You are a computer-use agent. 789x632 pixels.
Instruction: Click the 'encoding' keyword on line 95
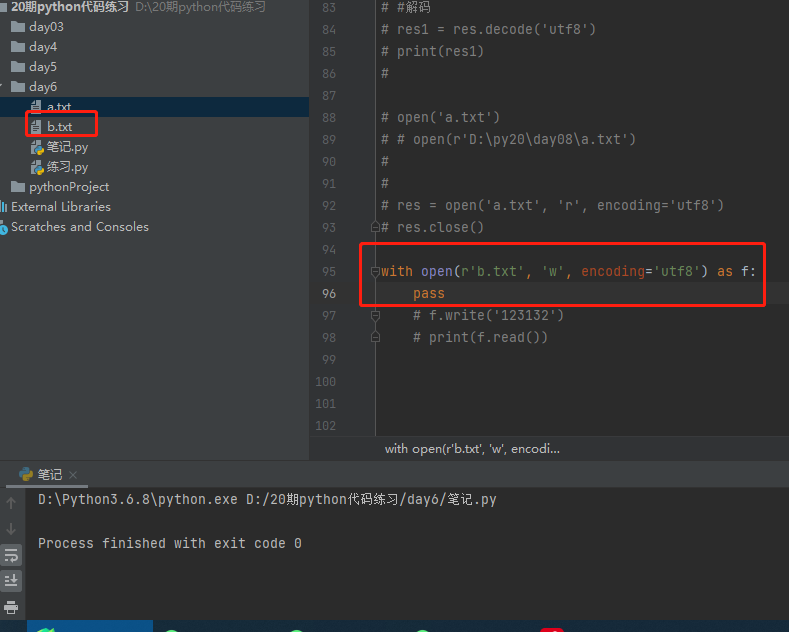(613, 272)
